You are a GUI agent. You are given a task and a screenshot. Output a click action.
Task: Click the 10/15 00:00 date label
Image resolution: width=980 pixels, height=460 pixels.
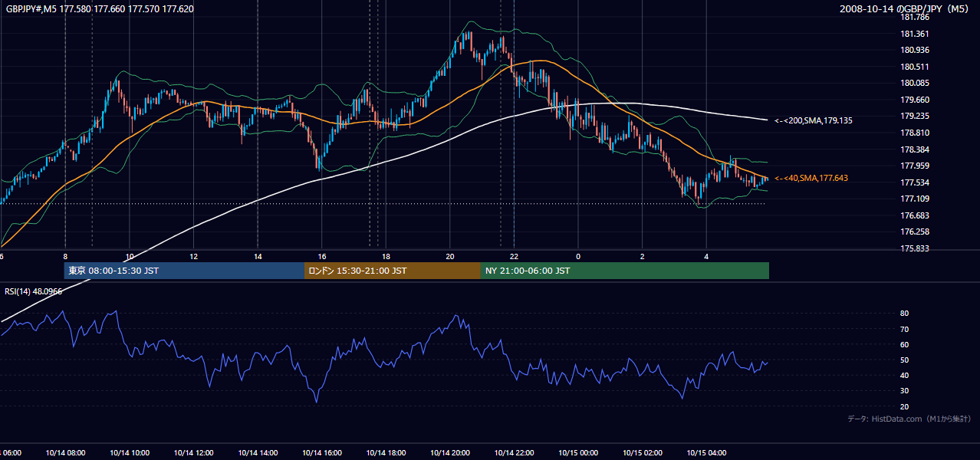tap(577, 453)
